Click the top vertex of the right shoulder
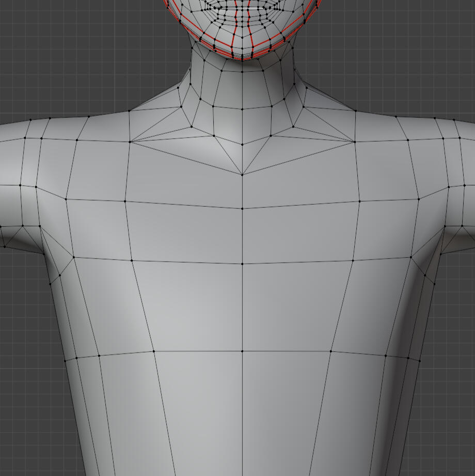 click(x=355, y=111)
